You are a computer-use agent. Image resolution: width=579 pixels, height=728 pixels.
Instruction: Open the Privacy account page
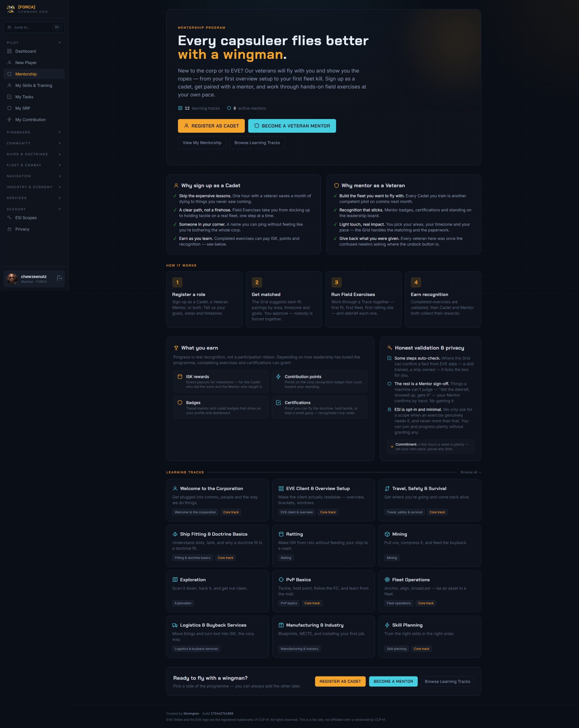tap(34, 229)
